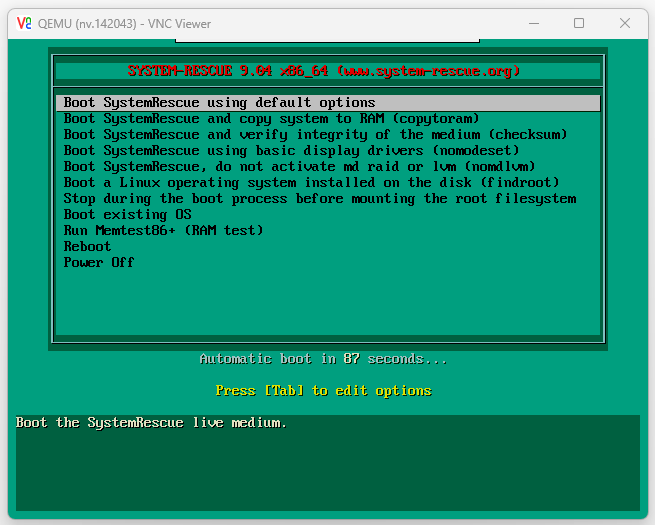Select Stop during the boot process entry

(319, 199)
